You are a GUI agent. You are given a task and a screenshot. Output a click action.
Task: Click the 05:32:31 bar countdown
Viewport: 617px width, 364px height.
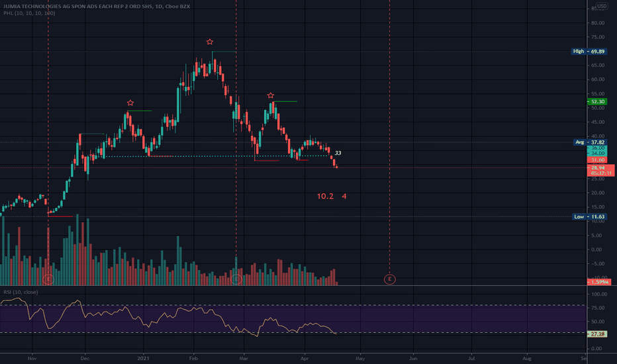[x=600, y=173]
